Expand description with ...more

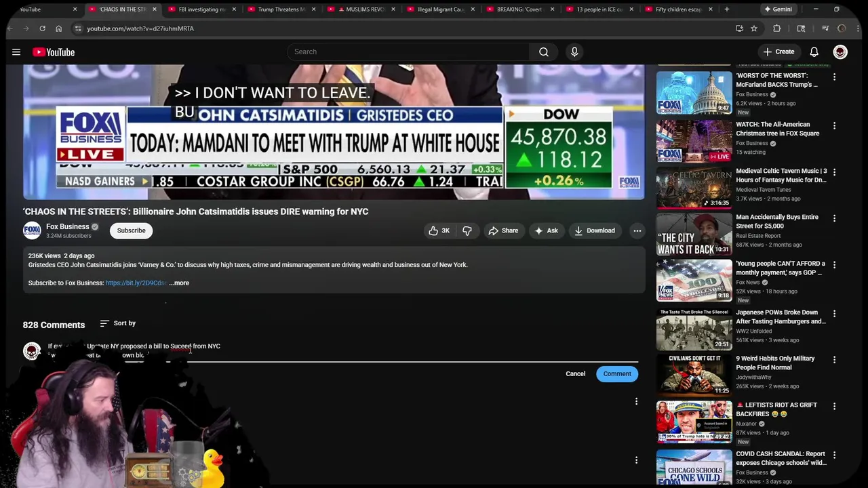point(179,283)
